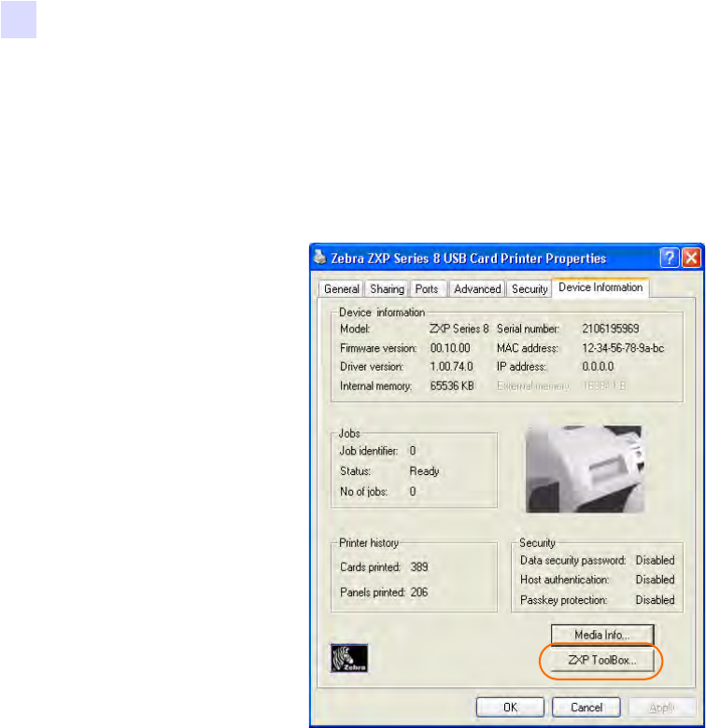Click the title bar help question mark
The image size is (706, 728).
coord(670,258)
